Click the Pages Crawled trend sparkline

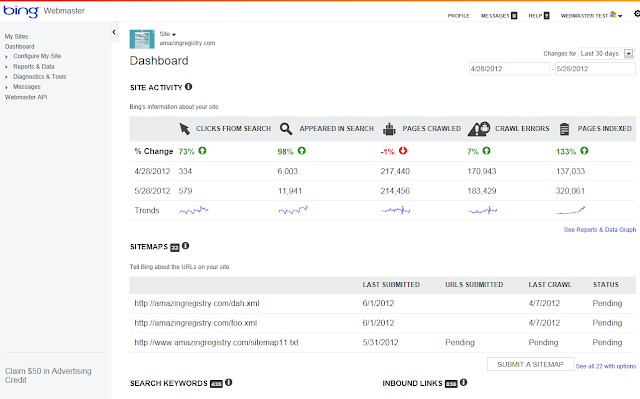396,211
